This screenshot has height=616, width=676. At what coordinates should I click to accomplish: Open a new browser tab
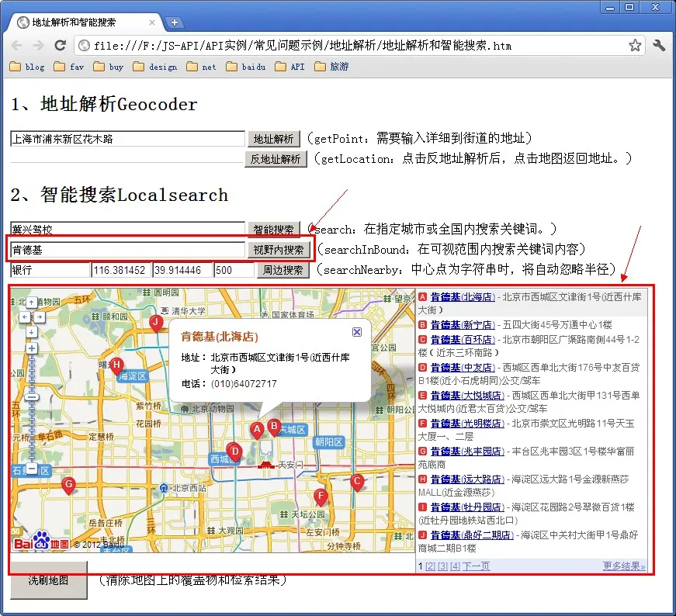click(x=175, y=22)
